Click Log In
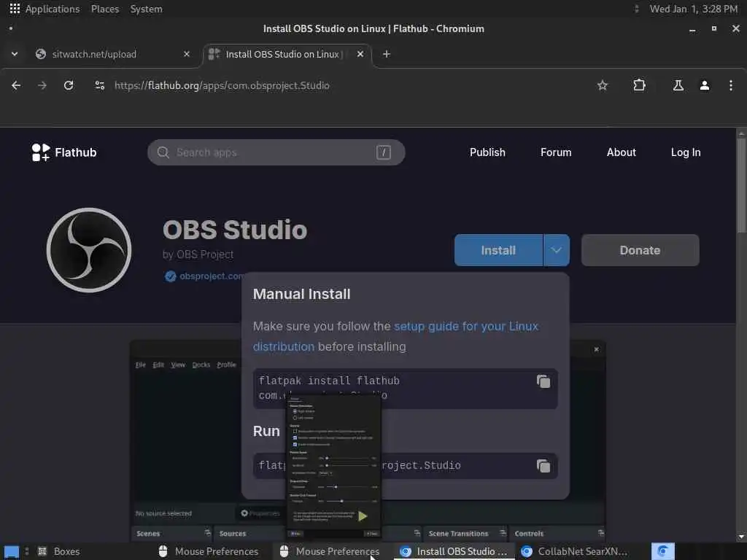 pos(686,152)
